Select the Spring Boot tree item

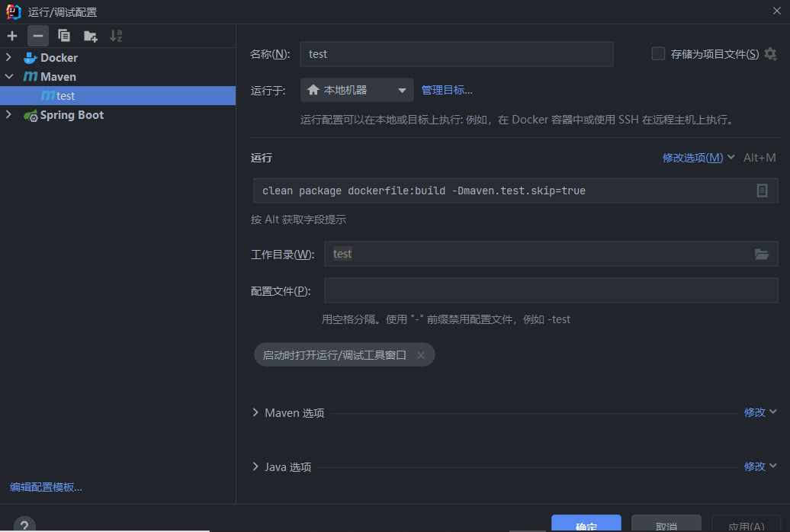[x=72, y=115]
